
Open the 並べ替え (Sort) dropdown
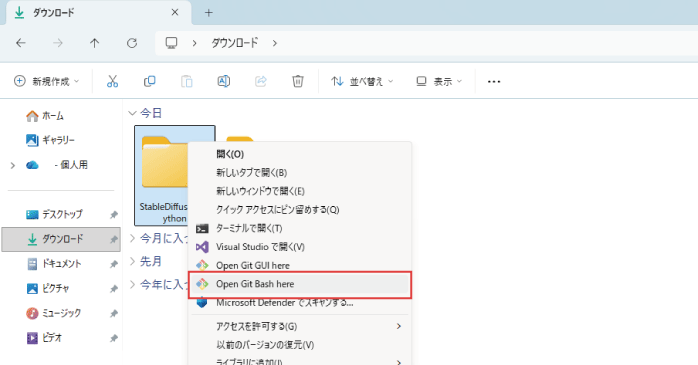pyautogui.click(x=362, y=81)
